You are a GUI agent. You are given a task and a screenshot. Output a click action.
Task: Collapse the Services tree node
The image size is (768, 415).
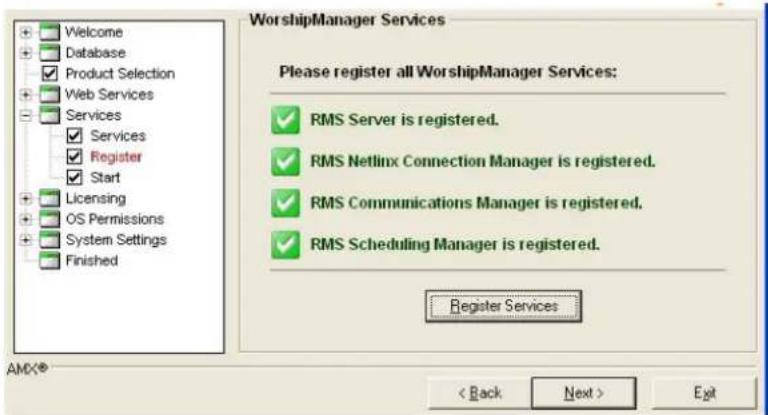[x=26, y=116]
